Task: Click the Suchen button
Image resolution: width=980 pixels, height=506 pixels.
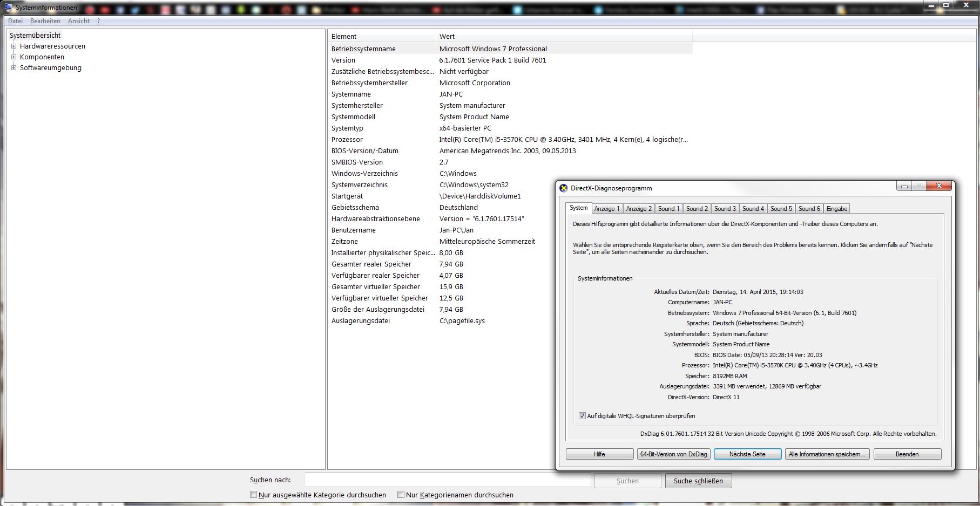Action: [627, 481]
